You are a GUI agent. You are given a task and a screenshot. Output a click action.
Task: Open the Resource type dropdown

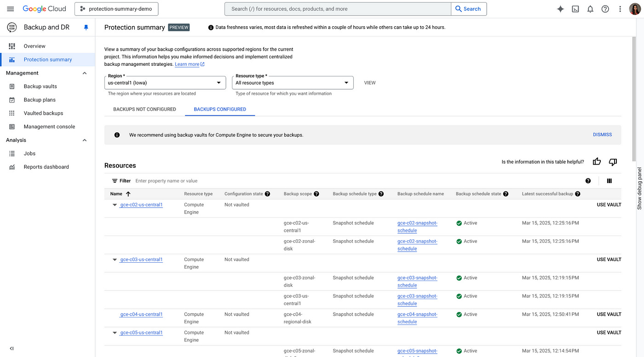click(x=293, y=83)
